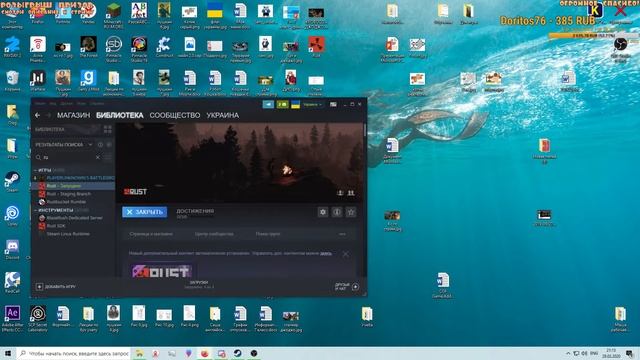
Task: Select Rustbucket Rumble in library list
Action: 66,202
